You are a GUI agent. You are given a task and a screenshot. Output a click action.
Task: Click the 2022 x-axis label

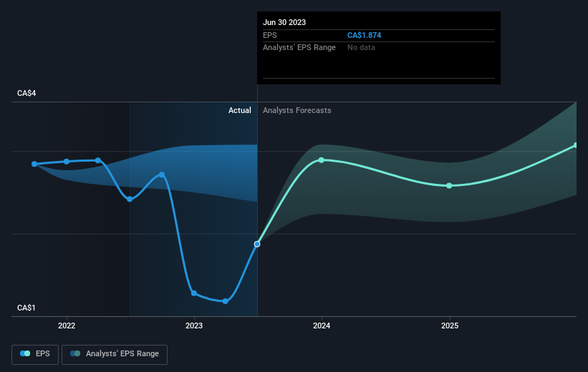click(x=67, y=326)
